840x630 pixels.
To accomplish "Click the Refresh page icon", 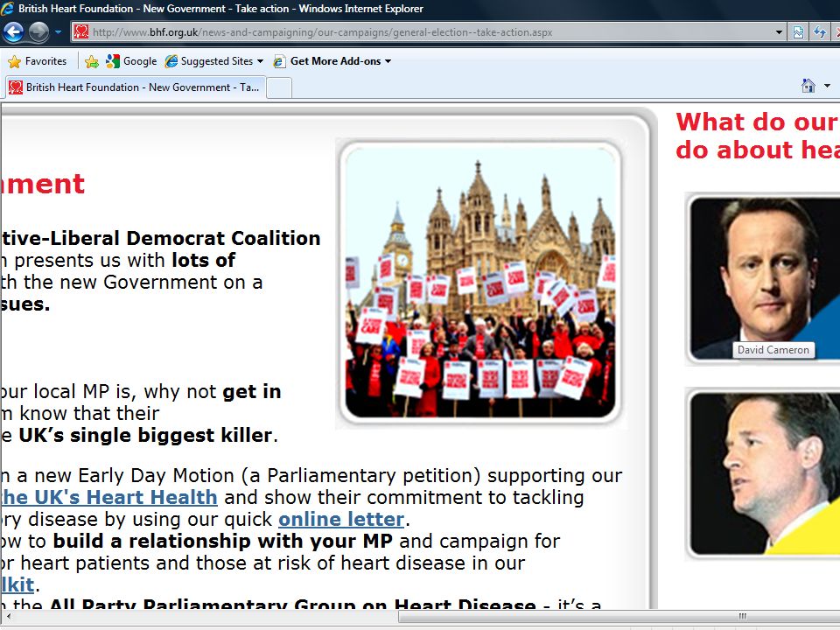I will click(820, 32).
